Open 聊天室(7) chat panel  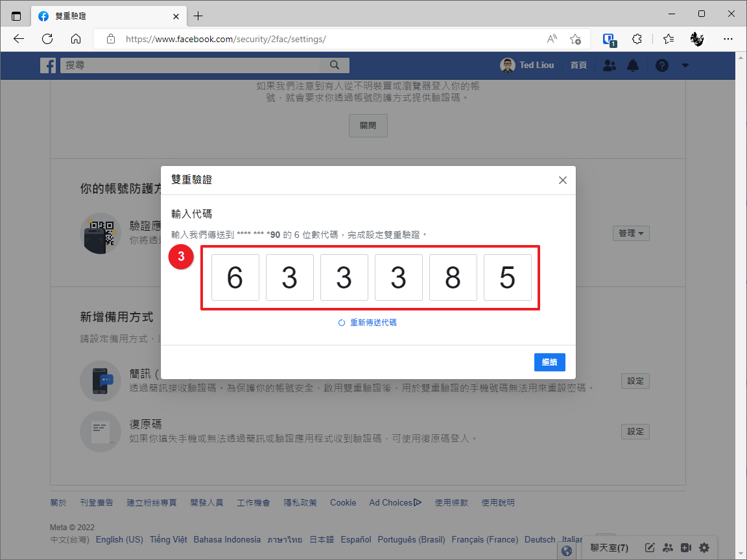[610, 548]
